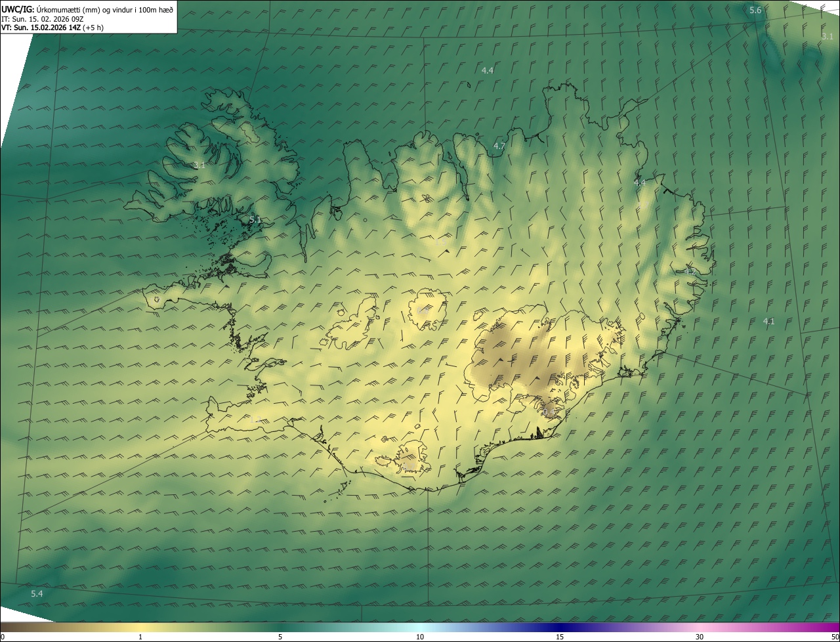Pick the brown color at the colorbar start

pyautogui.click(x=5, y=627)
